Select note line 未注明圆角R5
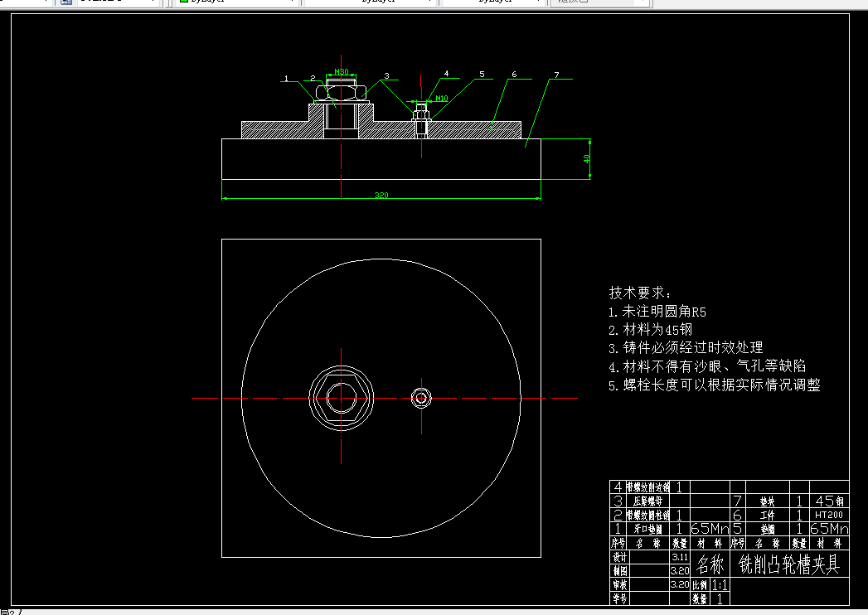 coord(657,311)
